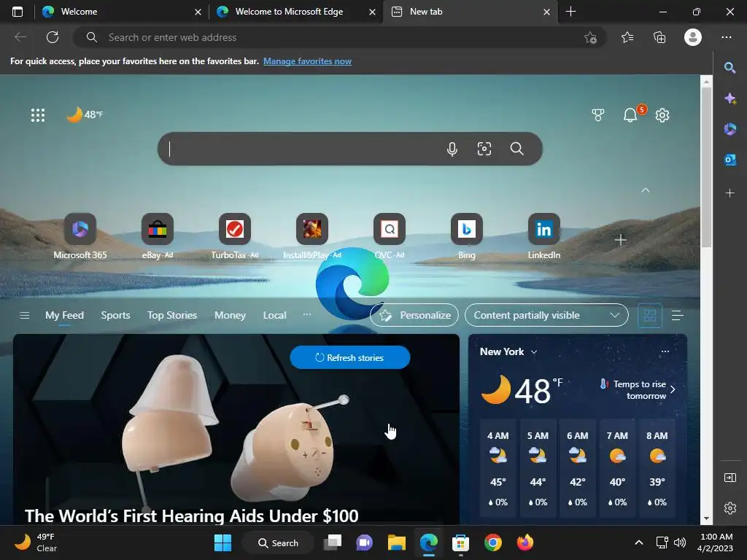Add a new quick link site
Screen dimensions: 747x560
tap(620, 240)
